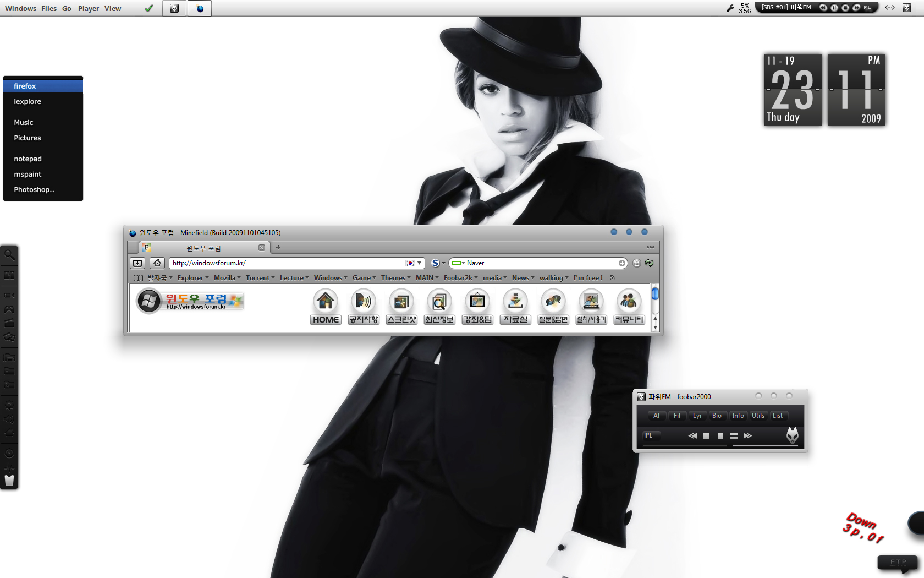Launch iexplore from the launcher list
Image resolution: width=924 pixels, height=578 pixels.
click(x=43, y=101)
